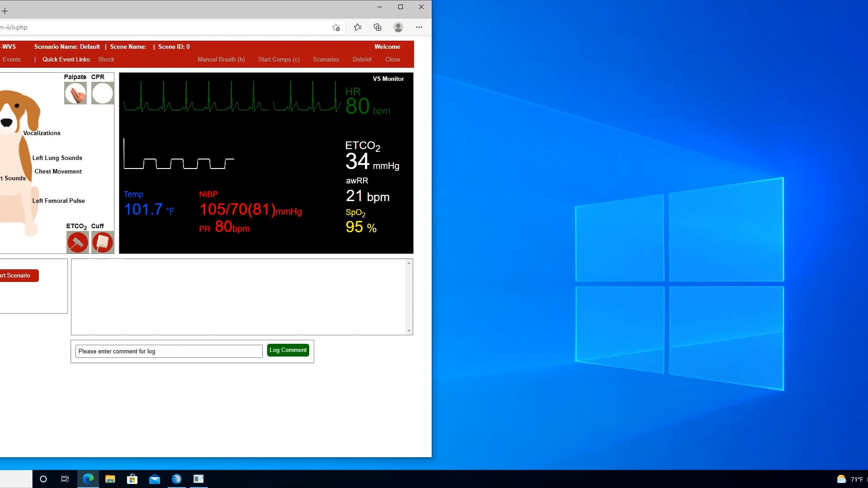Open Scenarios menu item
The image size is (868, 488).
click(325, 59)
